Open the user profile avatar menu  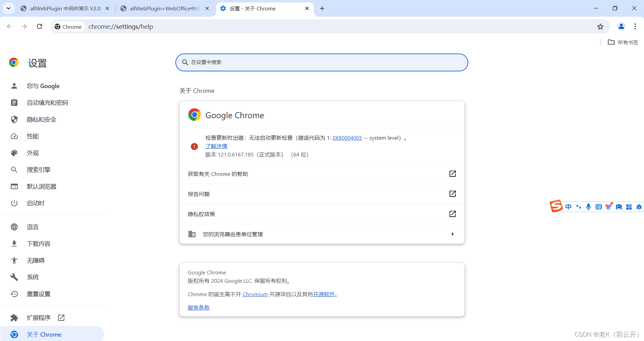tap(621, 26)
